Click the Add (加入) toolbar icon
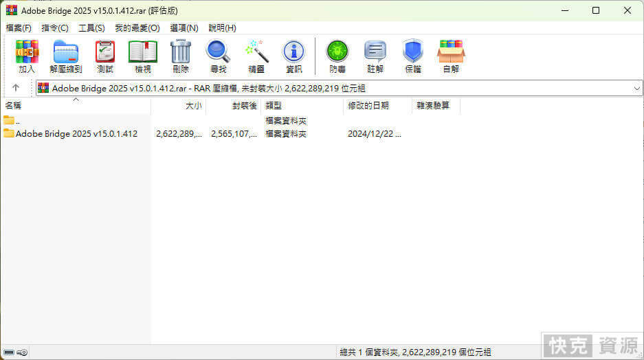Image resolution: width=644 pixels, height=360 pixels. point(27,56)
